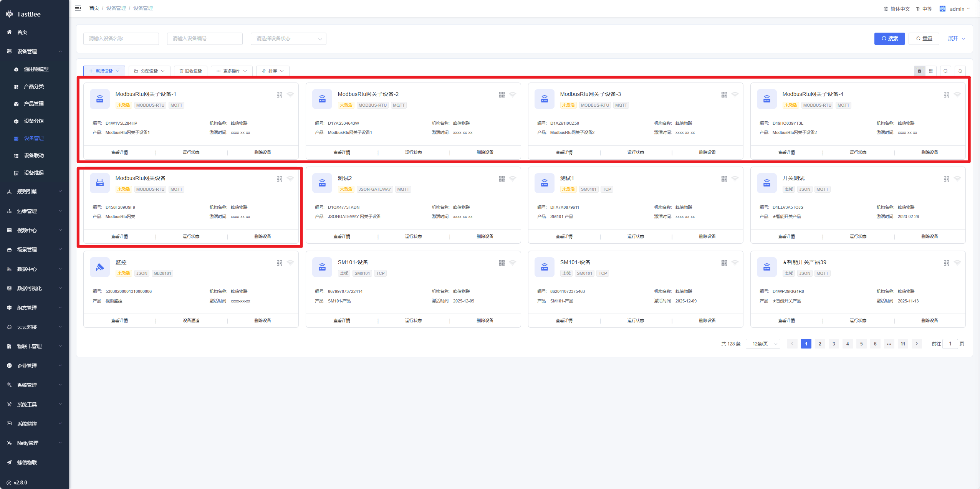Open QR code icon on 监控 card
This screenshot has width=980, height=489.
pyautogui.click(x=280, y=263)
